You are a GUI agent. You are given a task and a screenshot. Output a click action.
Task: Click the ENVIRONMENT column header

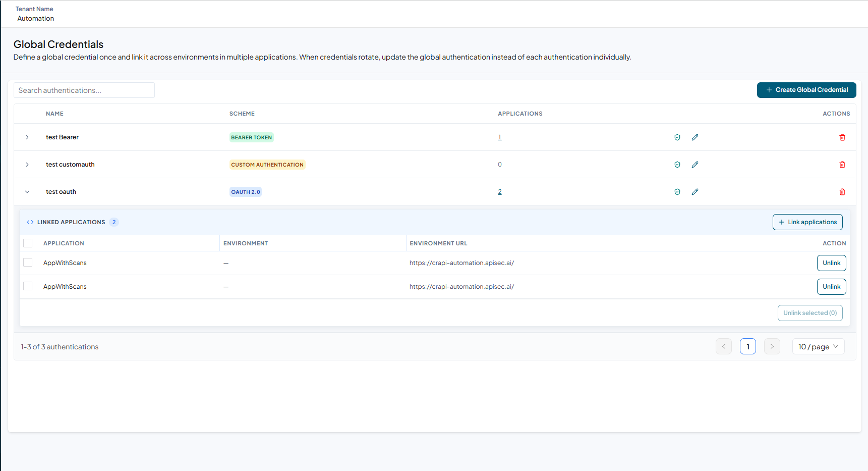coord(246,243)
